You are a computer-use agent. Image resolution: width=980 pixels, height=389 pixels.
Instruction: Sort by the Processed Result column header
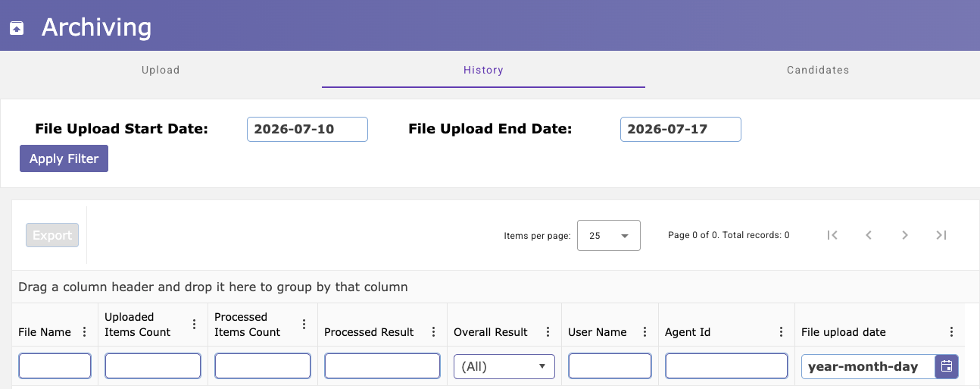pyautogui.click(x=369, y=332)
